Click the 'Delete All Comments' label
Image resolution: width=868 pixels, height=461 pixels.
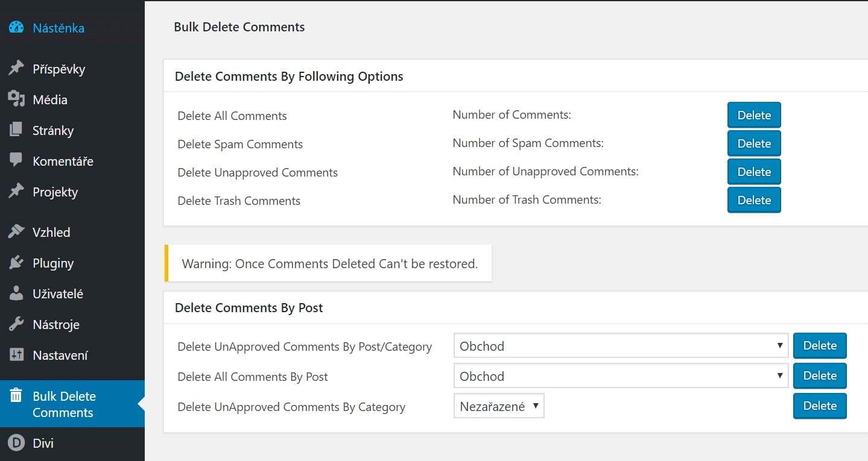232,116
